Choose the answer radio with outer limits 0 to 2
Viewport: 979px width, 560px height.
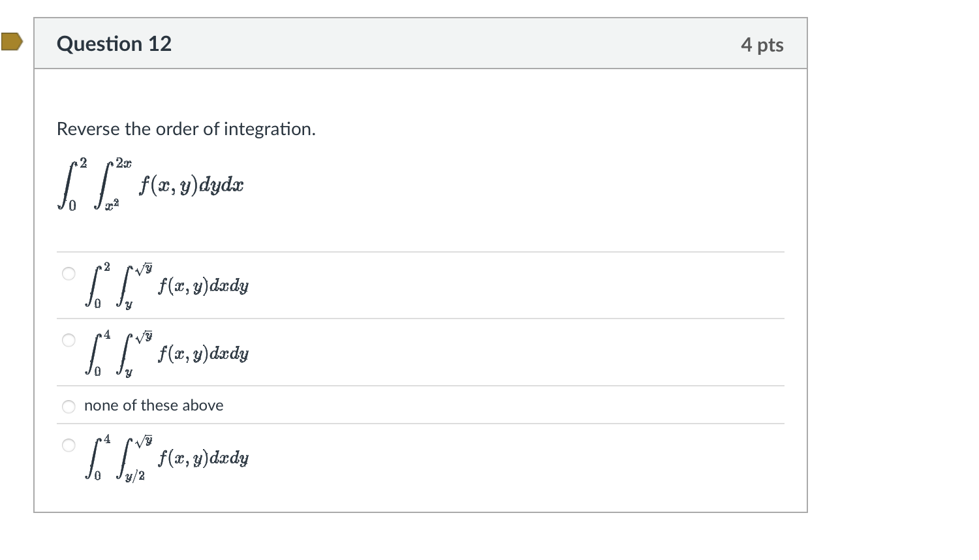coord(69,273)
